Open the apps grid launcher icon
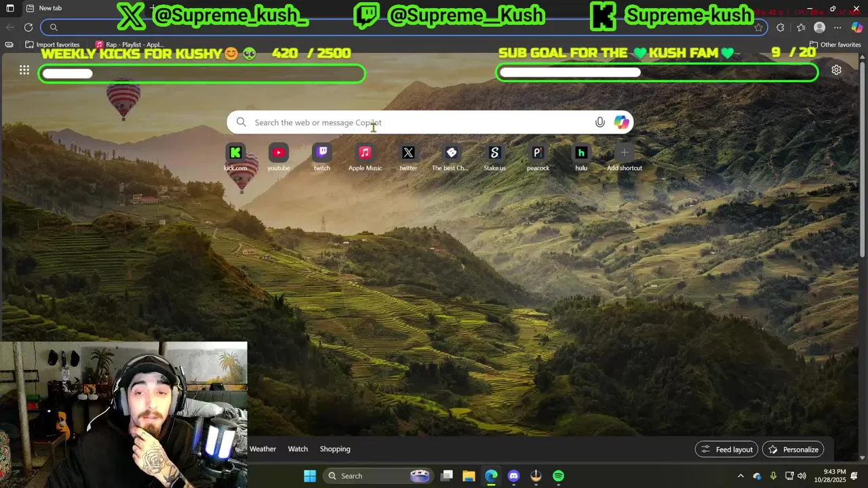 [x=24, y=70]
